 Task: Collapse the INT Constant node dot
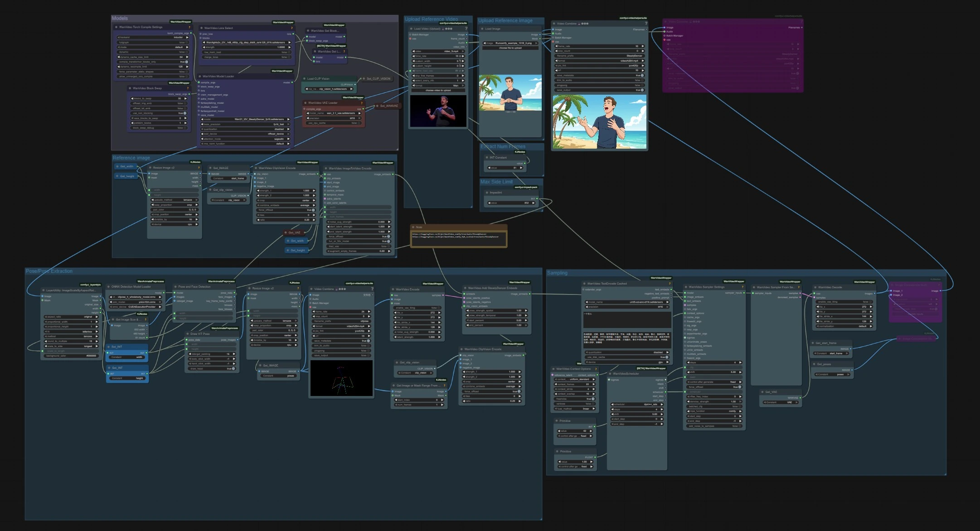tap(486, 158)
